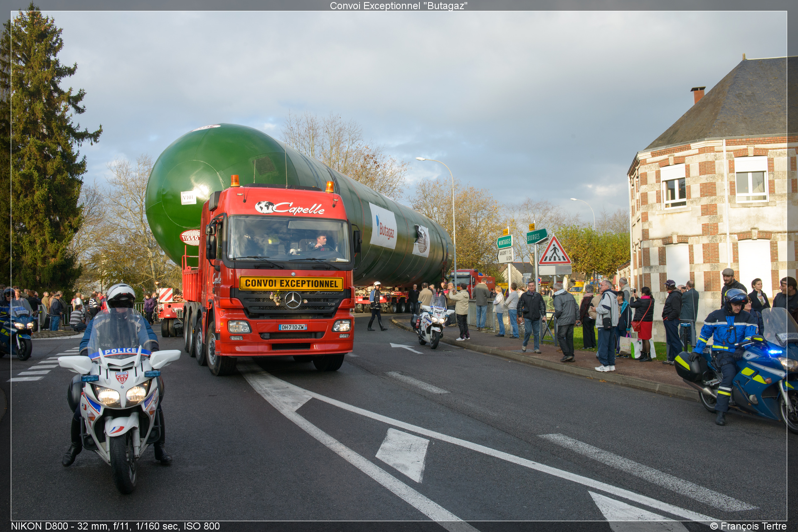
Task: Click the © François Tertre copyright credit
Action: [748, 526]
